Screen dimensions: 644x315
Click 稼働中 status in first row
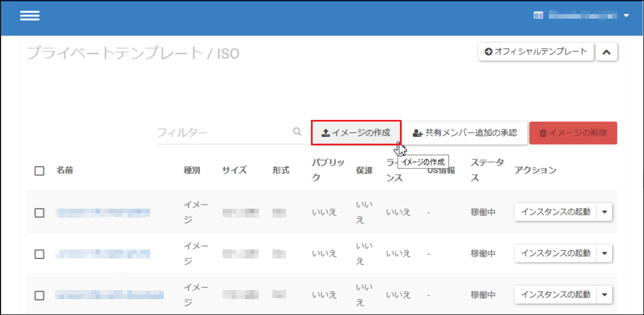(483, 213)
